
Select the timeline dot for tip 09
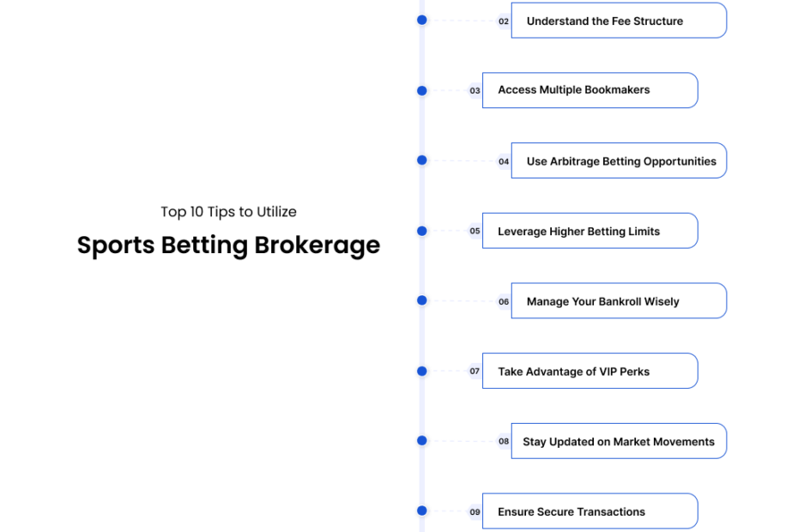pyautogui.click(x=422, y=511)
